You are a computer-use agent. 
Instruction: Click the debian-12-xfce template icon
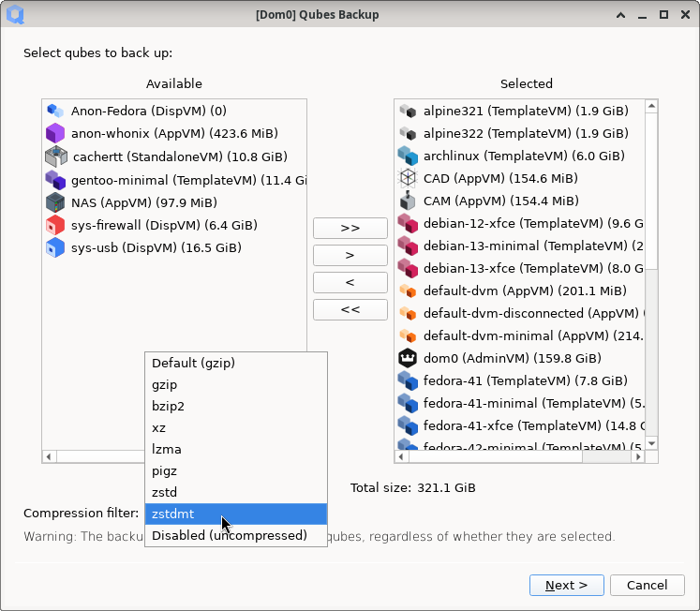coord(408,223)
